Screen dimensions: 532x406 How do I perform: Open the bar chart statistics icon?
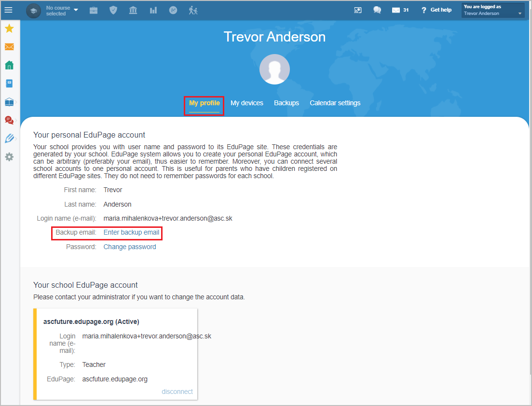pos(153,11)
